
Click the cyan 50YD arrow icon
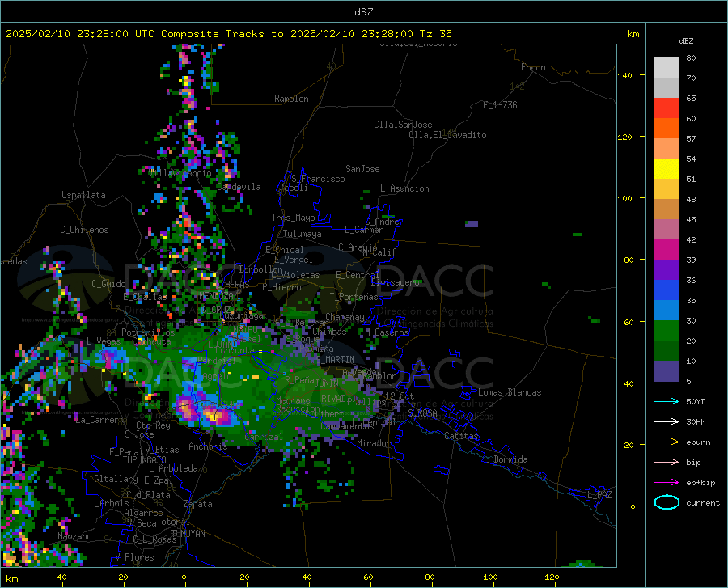(x=667, y=401)
